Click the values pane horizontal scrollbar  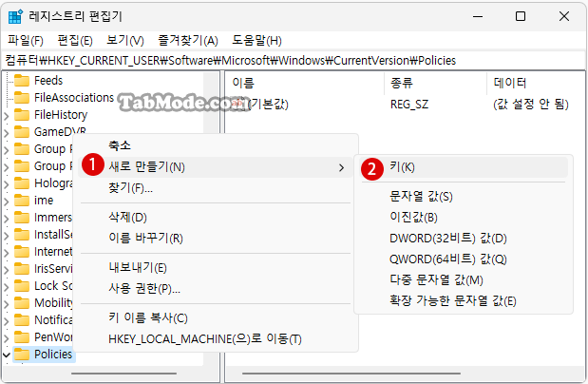click(x=351, y=374)
